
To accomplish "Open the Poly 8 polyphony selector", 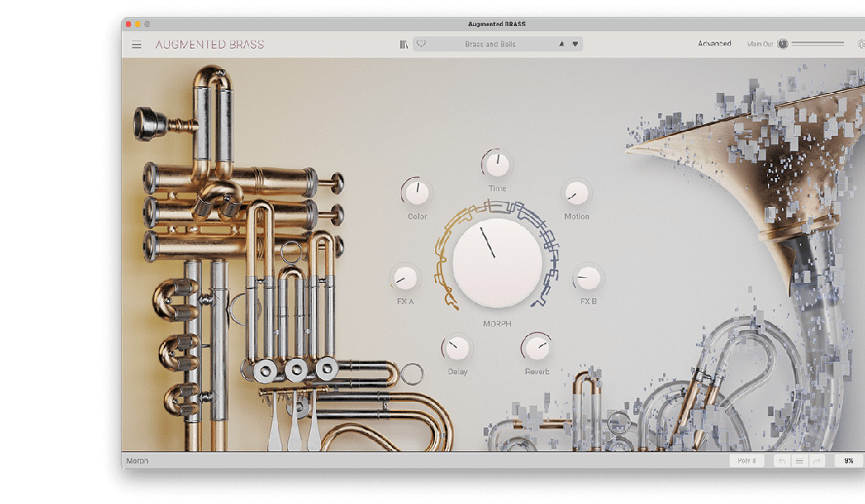I will [x=747, y=460].
